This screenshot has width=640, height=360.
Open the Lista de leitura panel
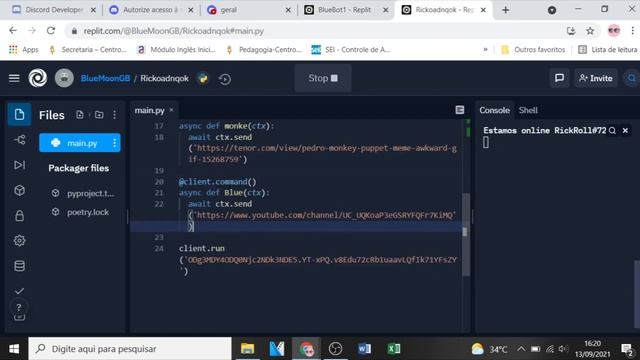pyautogui.click(x=607, y=49)
